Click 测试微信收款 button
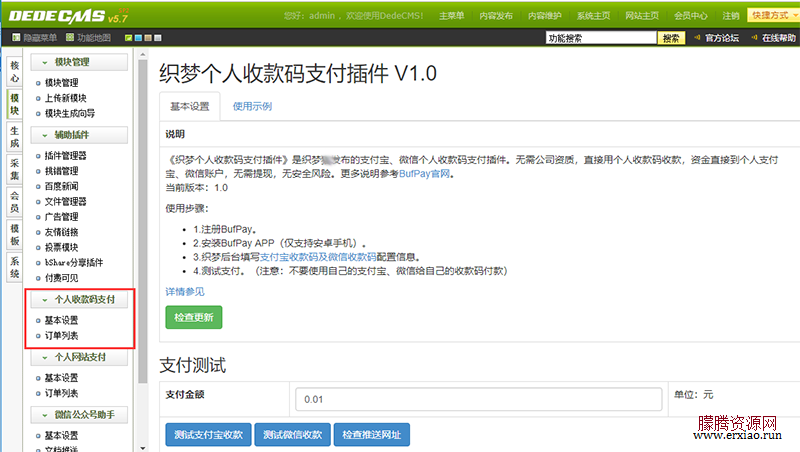The width and height of the screenshot is (800, 452). click(292, 435)
